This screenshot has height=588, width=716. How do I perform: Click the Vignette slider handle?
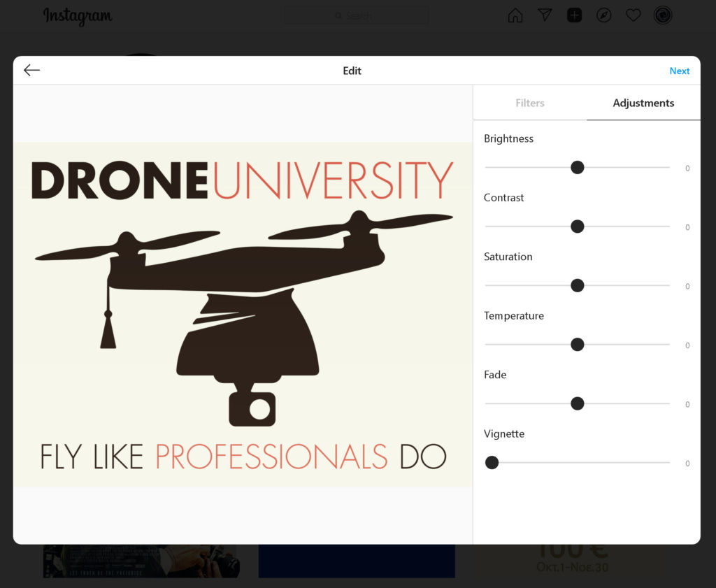(492, 463)
